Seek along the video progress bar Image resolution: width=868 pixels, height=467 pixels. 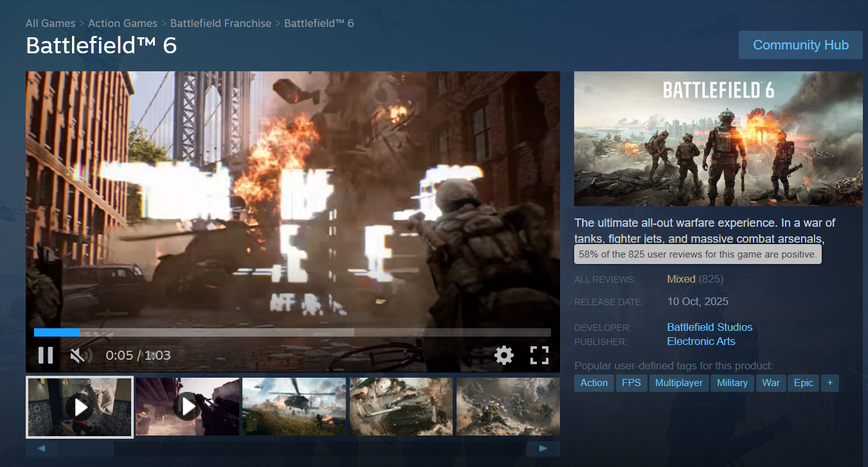point(293,332)
